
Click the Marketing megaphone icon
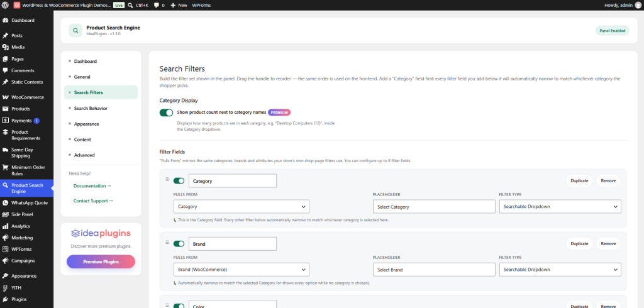pos(5,238)
